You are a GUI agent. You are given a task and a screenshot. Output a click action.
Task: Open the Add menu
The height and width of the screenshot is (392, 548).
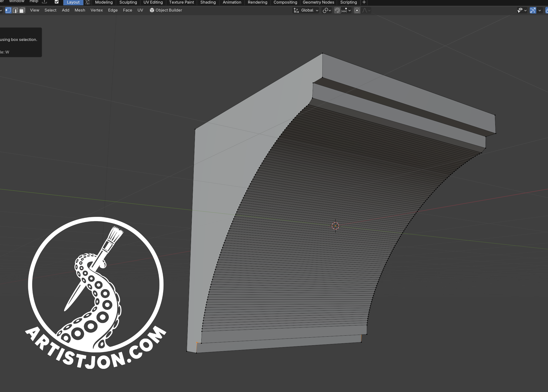click(65, 10)
